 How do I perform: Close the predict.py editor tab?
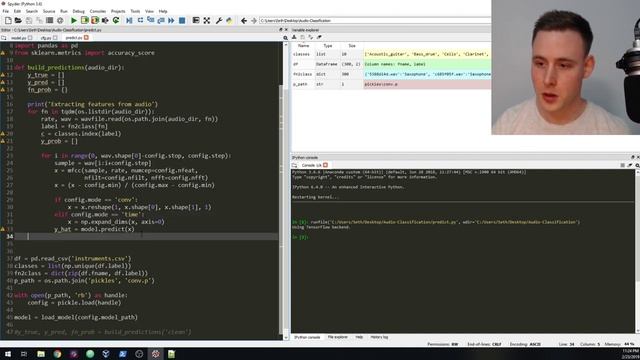86,38
